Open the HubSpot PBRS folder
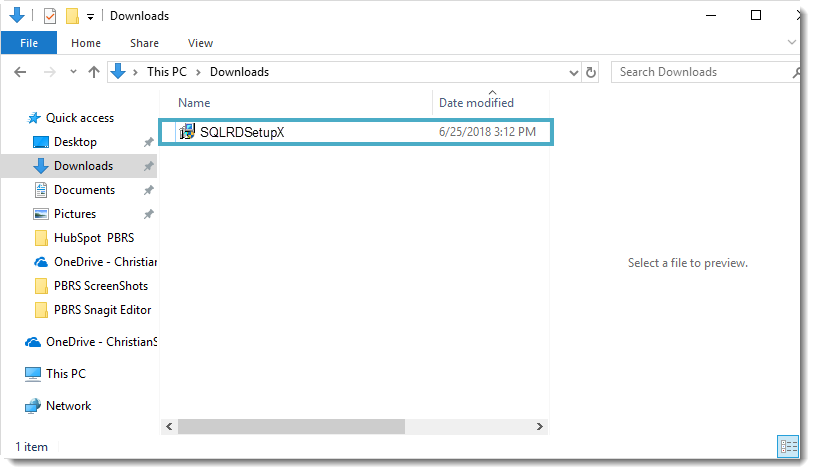Screen dimensions: 815x474 [94, 238]
